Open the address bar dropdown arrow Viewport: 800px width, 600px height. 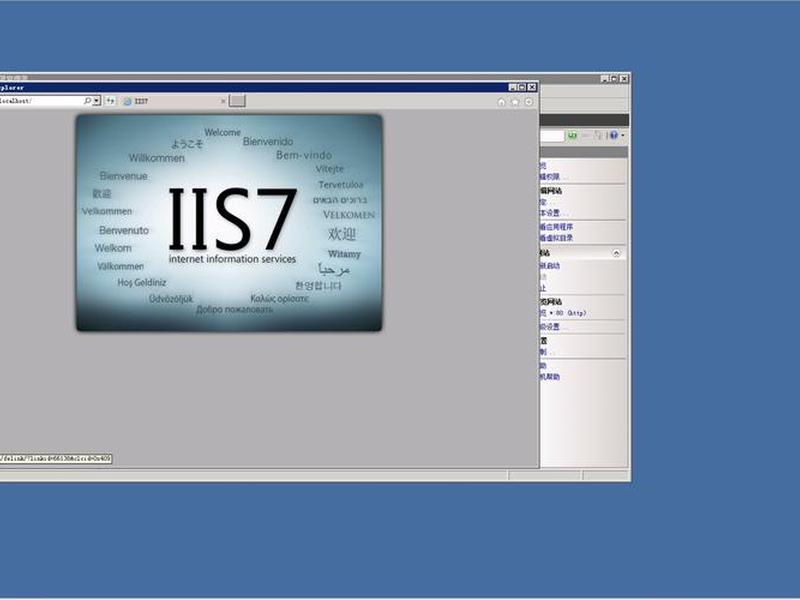click(x=96, y=101)
